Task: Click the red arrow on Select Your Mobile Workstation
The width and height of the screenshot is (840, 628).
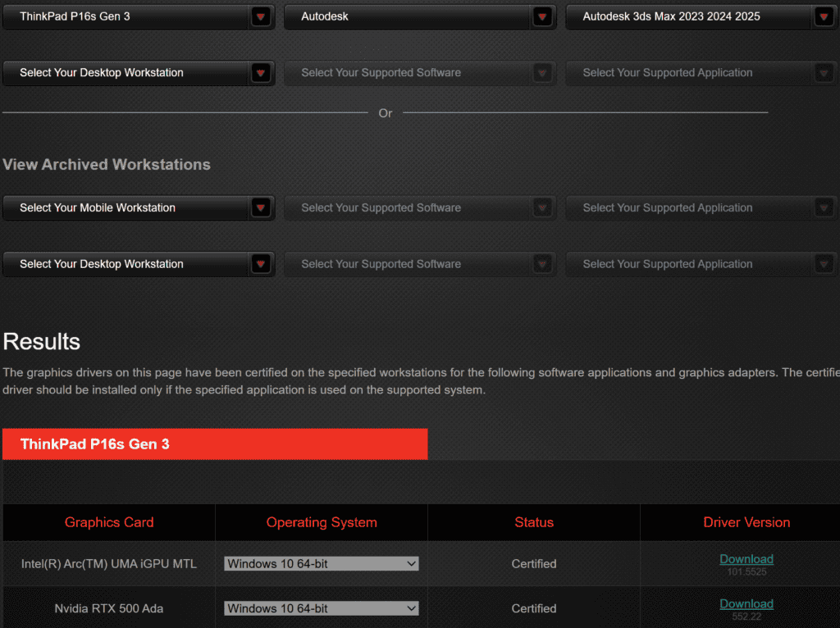Action: coord(261,207)
